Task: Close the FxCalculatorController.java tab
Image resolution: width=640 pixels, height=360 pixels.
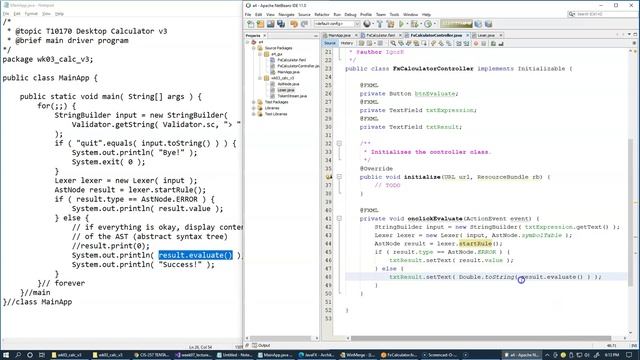Action: click(467, 36)
